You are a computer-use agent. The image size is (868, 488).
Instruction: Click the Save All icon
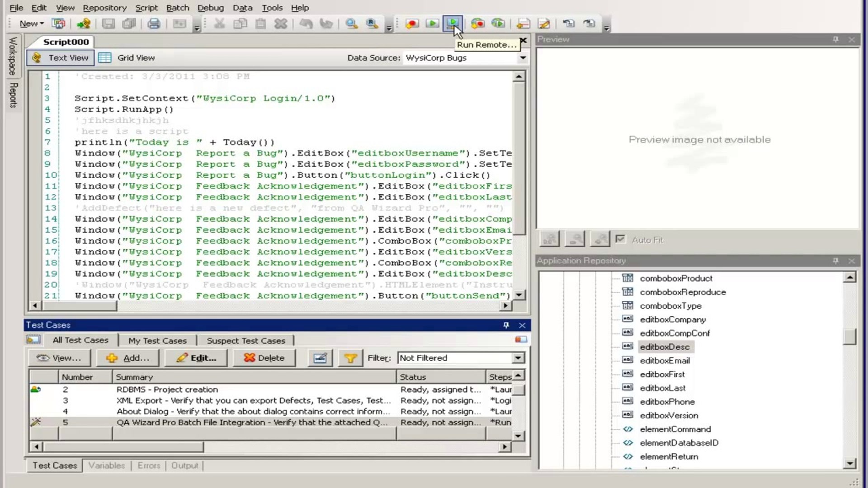(129, 23)
